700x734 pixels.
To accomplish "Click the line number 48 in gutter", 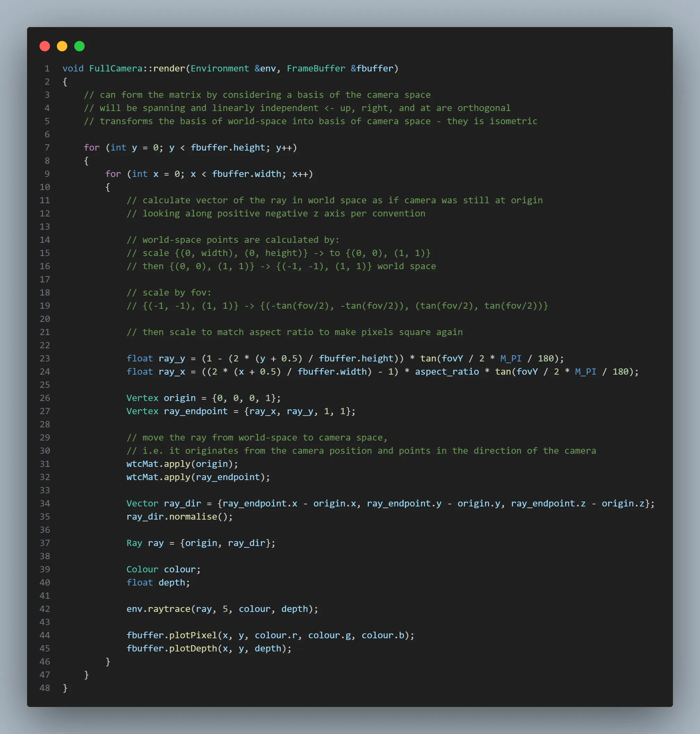I will coord(45,688).
